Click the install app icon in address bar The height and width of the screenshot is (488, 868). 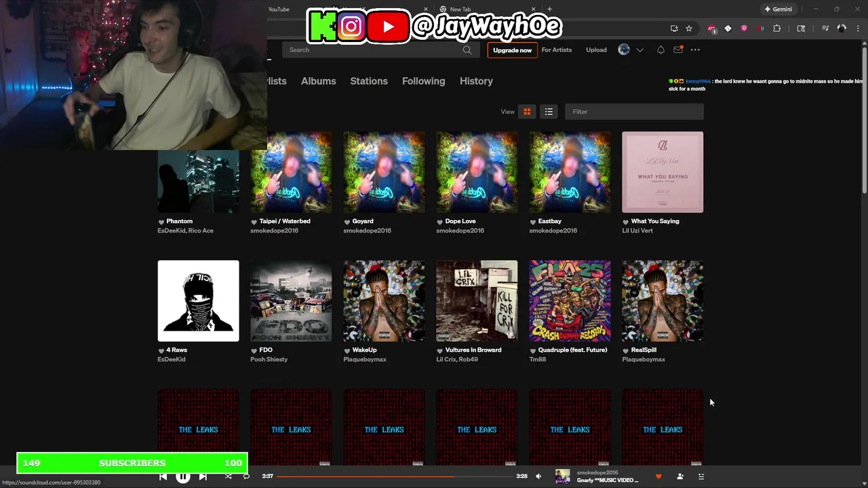(x=674, y=28)
